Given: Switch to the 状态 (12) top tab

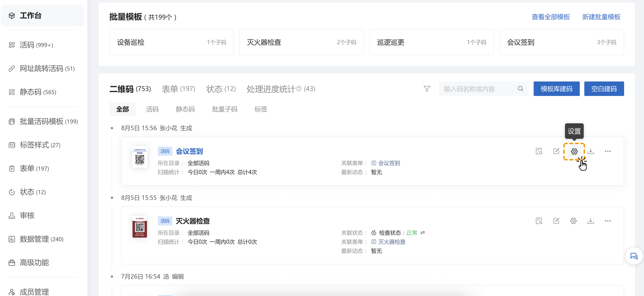Looking at the screenshot, I should [x=221, y=89].
